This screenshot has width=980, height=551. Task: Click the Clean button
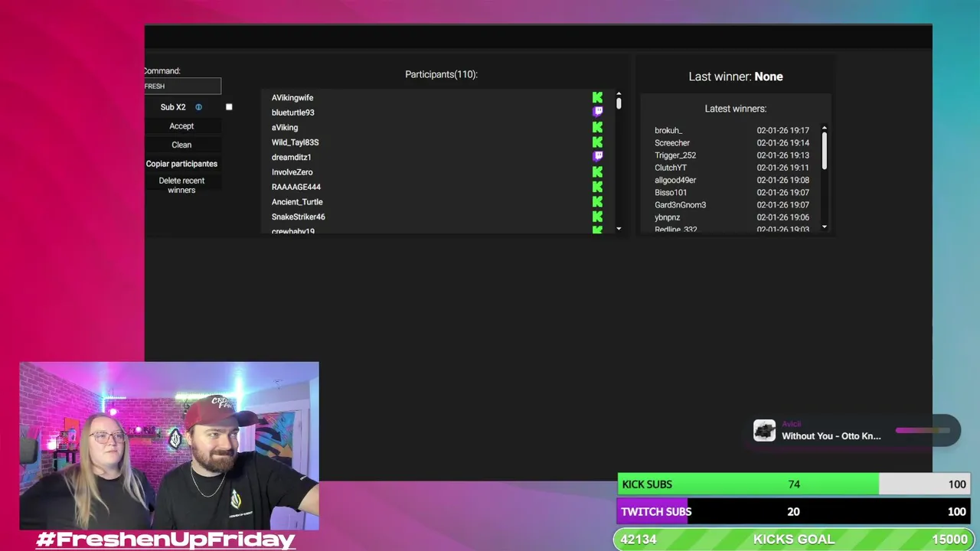pos(181,145)
